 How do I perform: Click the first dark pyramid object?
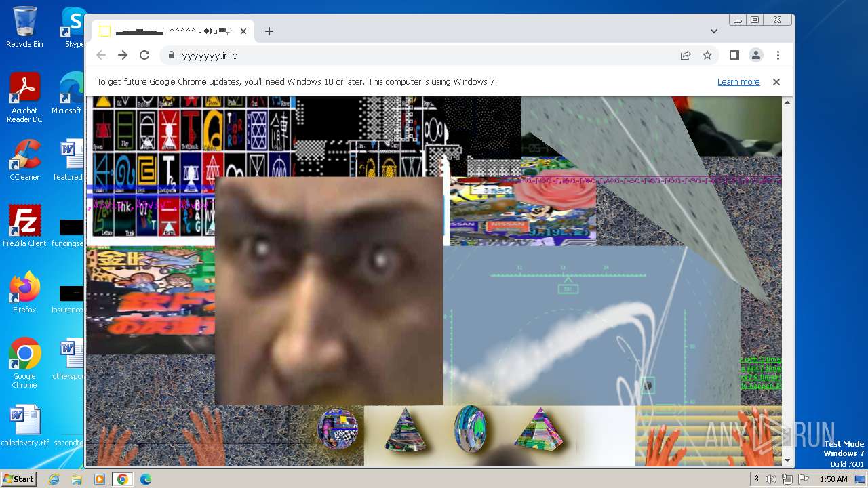pyautogui.click(x=406, y=430)
